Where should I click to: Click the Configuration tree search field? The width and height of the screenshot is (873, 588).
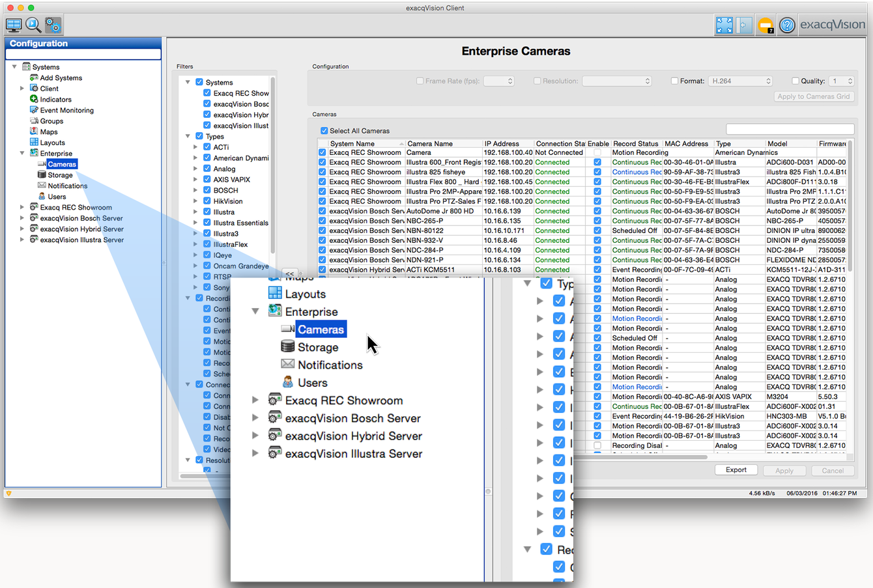coord(83,55)
